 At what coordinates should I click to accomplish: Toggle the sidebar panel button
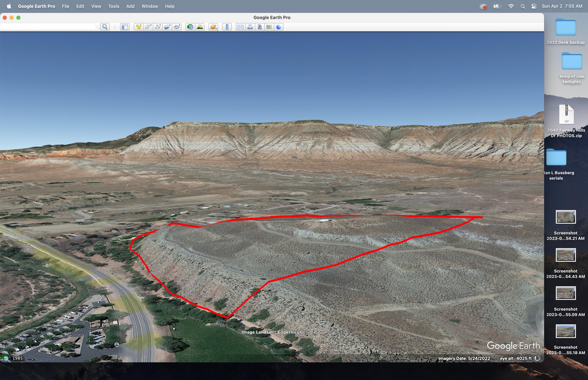[x=125, y=27]
